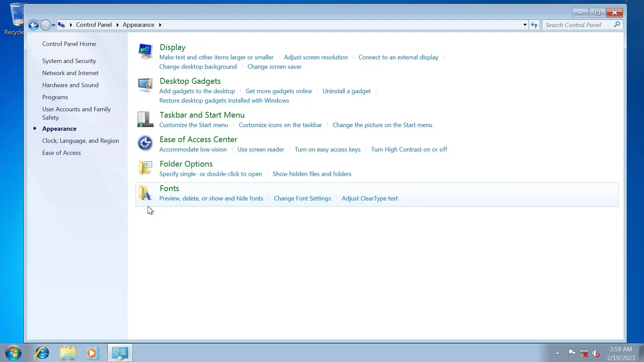Screen dimensions: 644x362
Task: Open the Fonts folder icon
Action: [x=145, y=193]
